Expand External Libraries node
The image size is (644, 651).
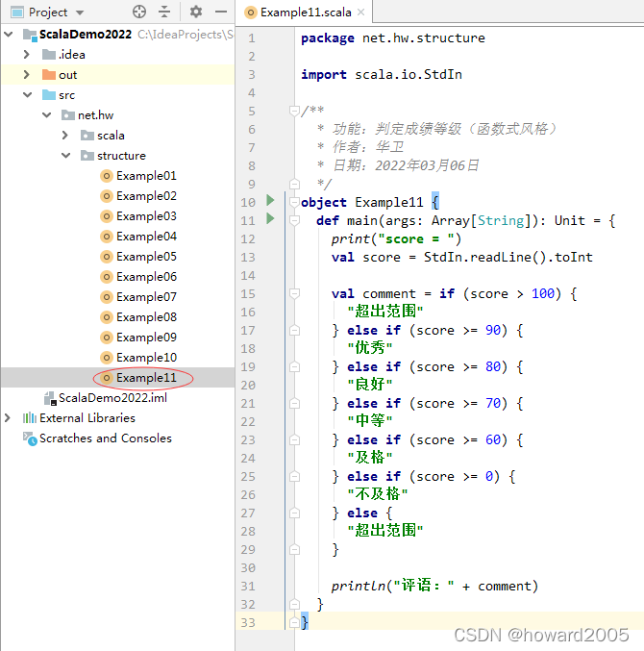[8, 417]
